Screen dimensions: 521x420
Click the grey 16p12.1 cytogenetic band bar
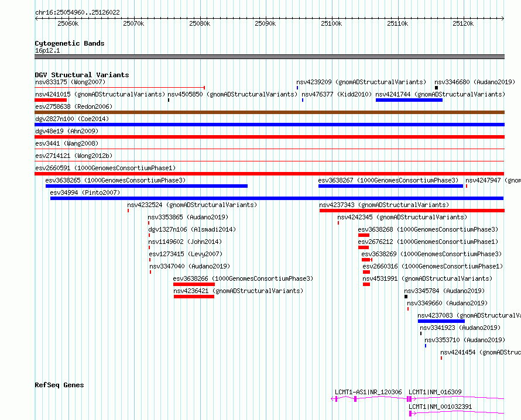[269, 57]
